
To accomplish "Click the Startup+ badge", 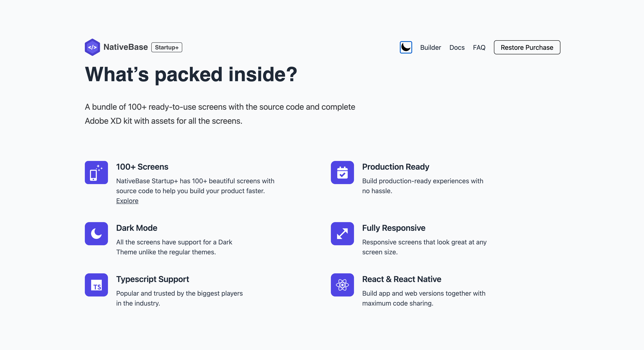I will pos(167,47).
